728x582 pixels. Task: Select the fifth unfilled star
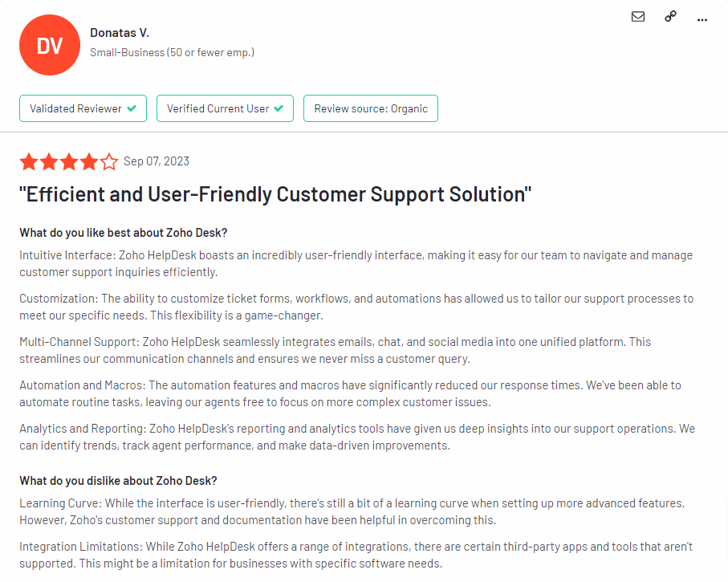click(109, 161)
